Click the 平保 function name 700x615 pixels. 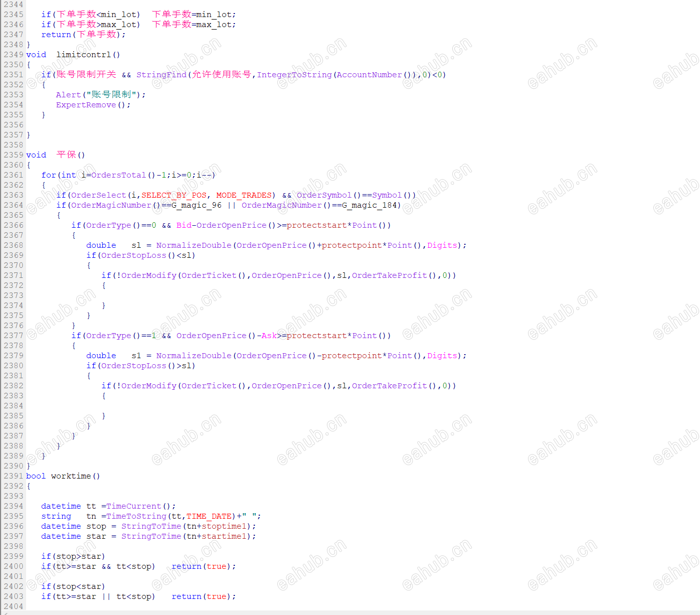point(66,155)
